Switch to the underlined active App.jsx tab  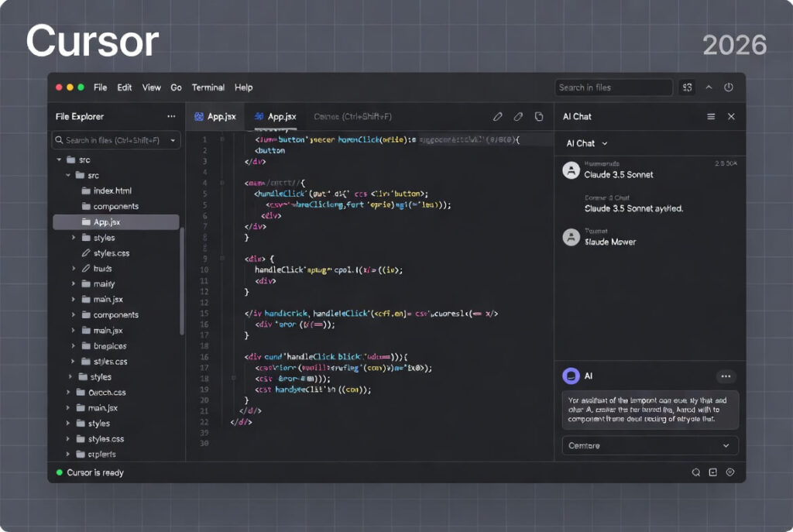(275, 116)
